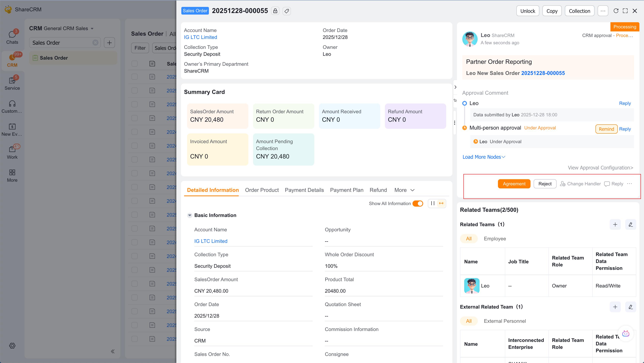
Task: Open settings gear at the sidebar bottom
Action: coord(12,346)
